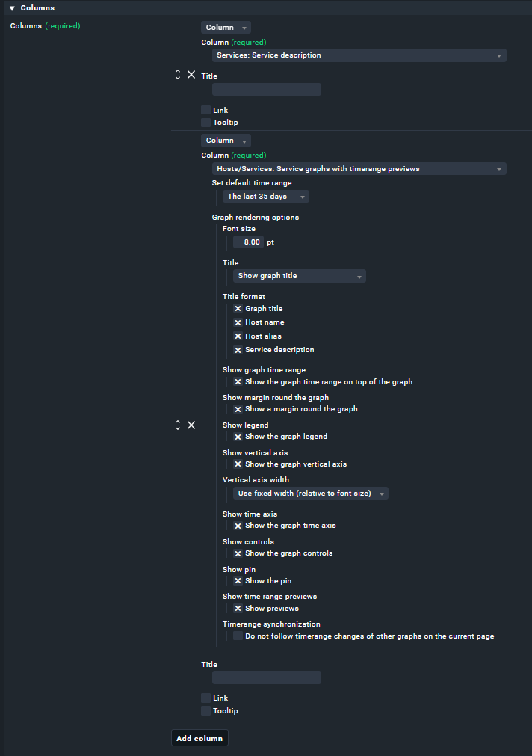Uncheck the Host name title format
532x756 pixels.
pyautogui.click(x=238, y=322)
